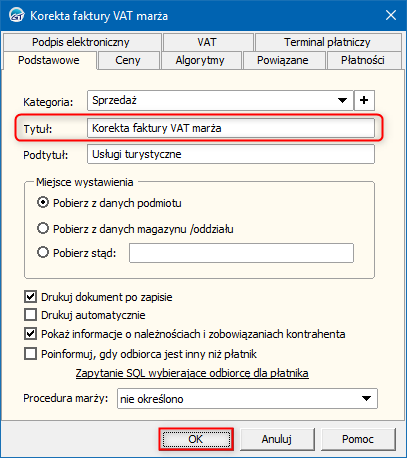Screen dimensions: 407x458
Task: Choose the Pobierz stąd radio button
Action: click(x=43, y=252)
